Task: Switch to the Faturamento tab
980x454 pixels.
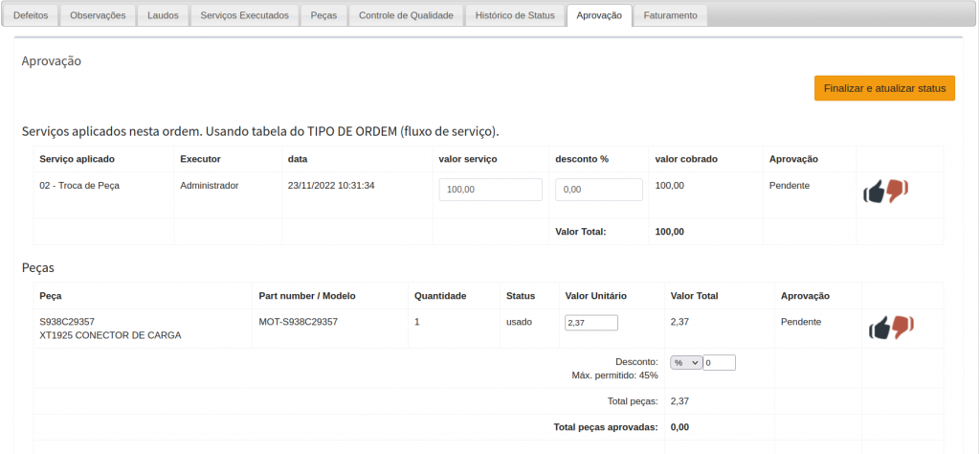Action: [x=670, y=15]
